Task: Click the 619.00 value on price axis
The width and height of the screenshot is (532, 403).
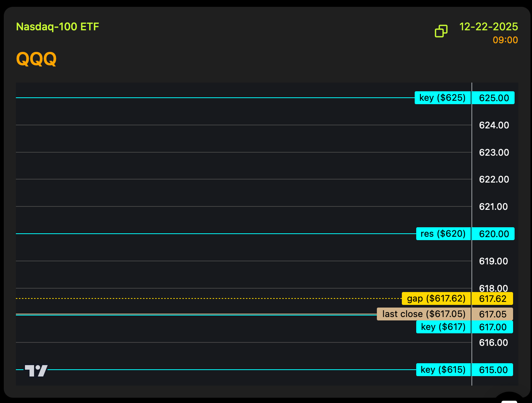Action: [x=493, y=261]
